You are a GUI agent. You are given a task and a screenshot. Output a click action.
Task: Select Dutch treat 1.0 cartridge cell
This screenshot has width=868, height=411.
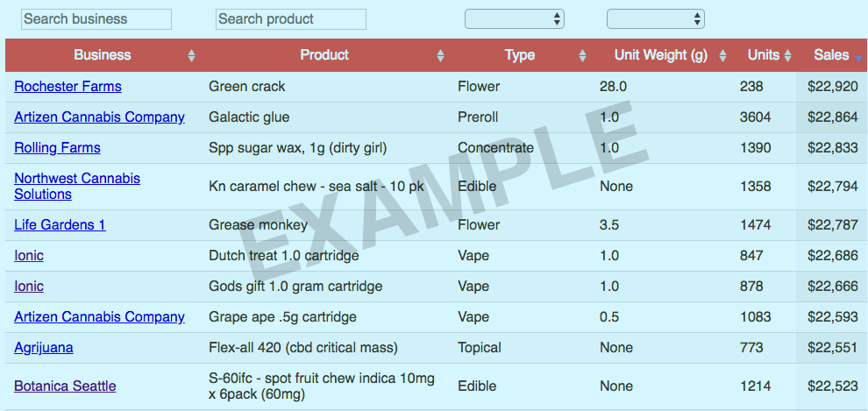pos(283,256)
